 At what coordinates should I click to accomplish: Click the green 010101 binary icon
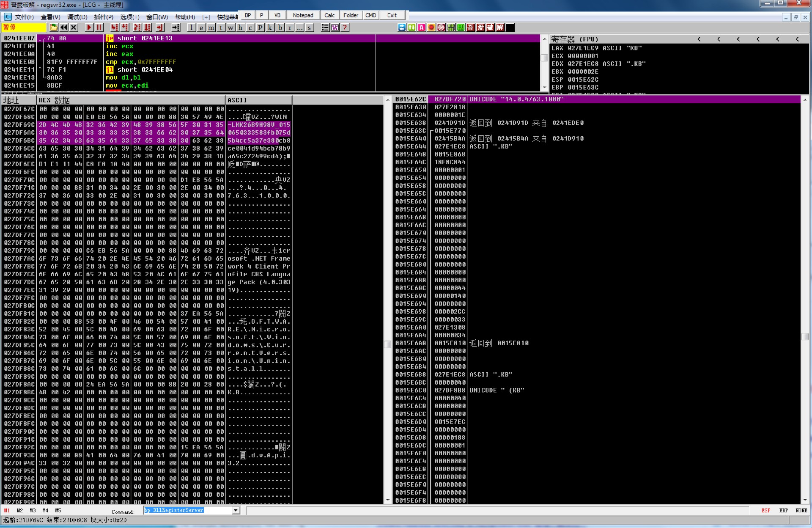[451, 27]
